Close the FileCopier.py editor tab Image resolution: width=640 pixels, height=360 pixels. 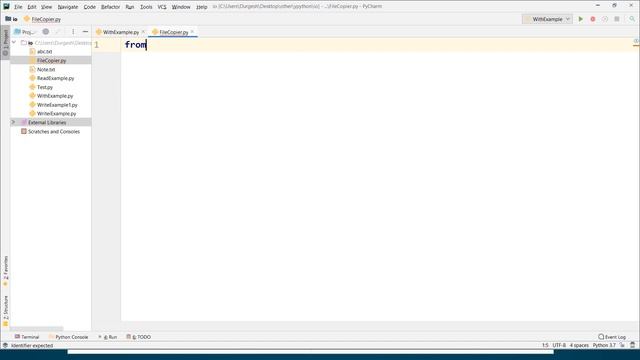[x=192, y=32]
